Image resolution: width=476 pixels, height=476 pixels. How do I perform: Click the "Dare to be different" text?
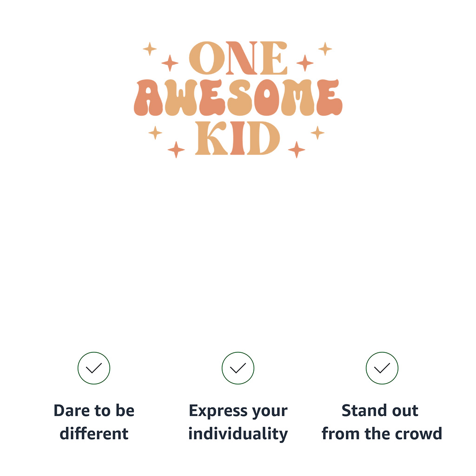(x=94, y=422)
